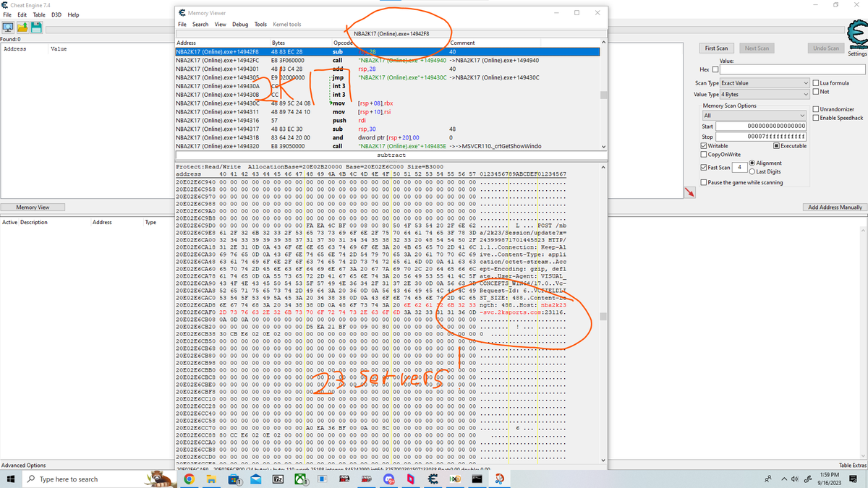
Task: Open the Table menu
Action: tap(38, 14)
